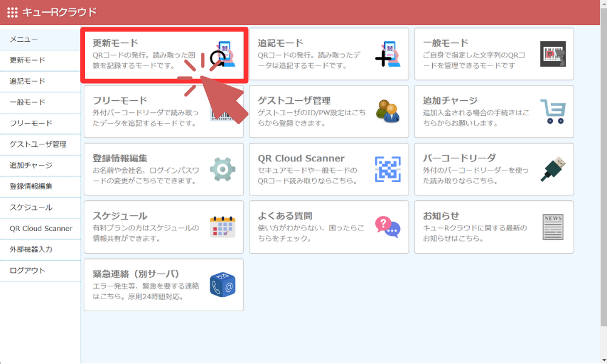The width and height of the screenshot is (607, 364).
Task: Open the 登録情報編集 card title
Action: pos(120,158)
